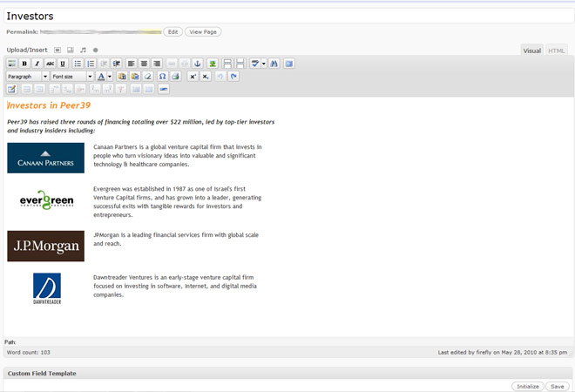575x392 pixels.
Task: Apply underline formatting
Action: [x=63, y=64]
